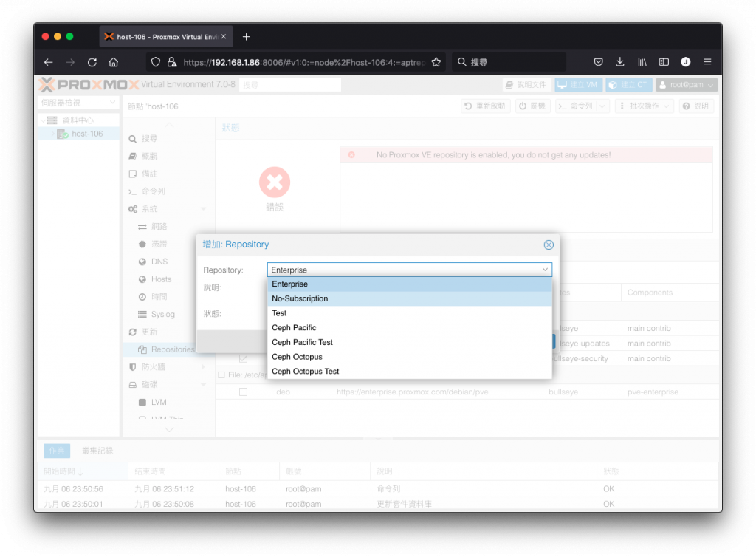This screenshot has height=557, width=756.
Task: Click 建立 VM button
Action: (x=578, y=85)
